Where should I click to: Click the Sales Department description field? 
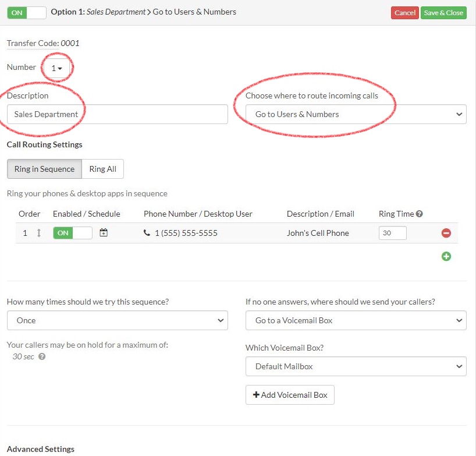(x=116, y=114)
